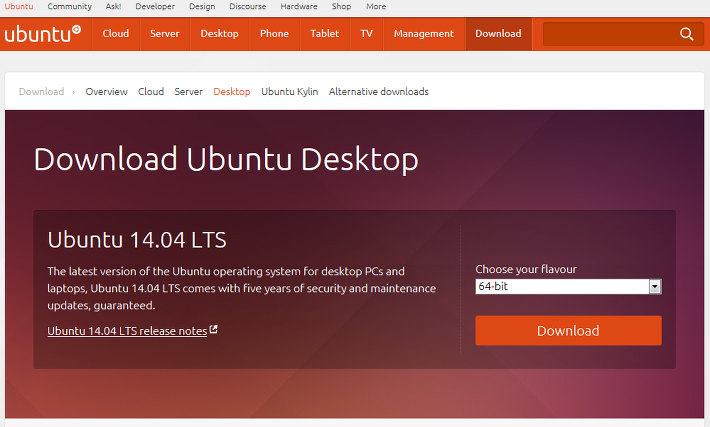The height and width of the screenshot is (427, 710).
Task: Go to Phone in orange navbar
Action: tap(274, 34)
